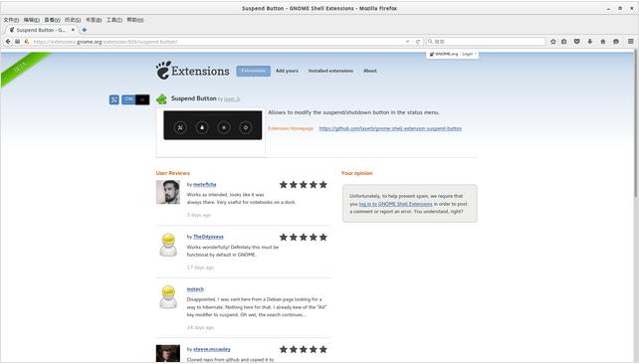Click the Suspend Button extension title
Screen dimensions: 639x364
click(193, 98)
